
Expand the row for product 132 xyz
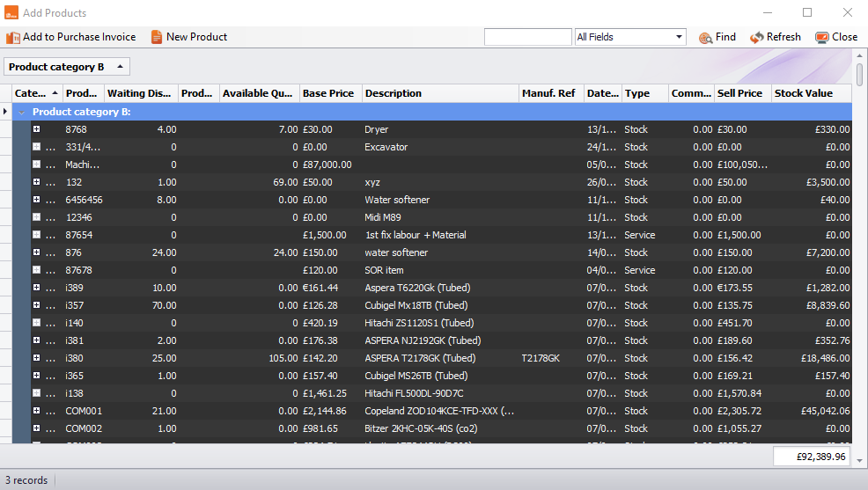click(x=37, y=182)
